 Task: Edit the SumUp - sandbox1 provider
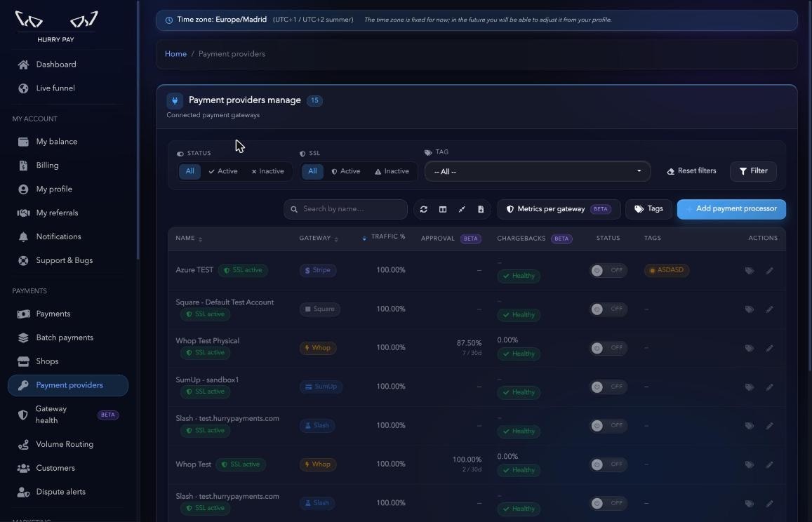(769, 387)
